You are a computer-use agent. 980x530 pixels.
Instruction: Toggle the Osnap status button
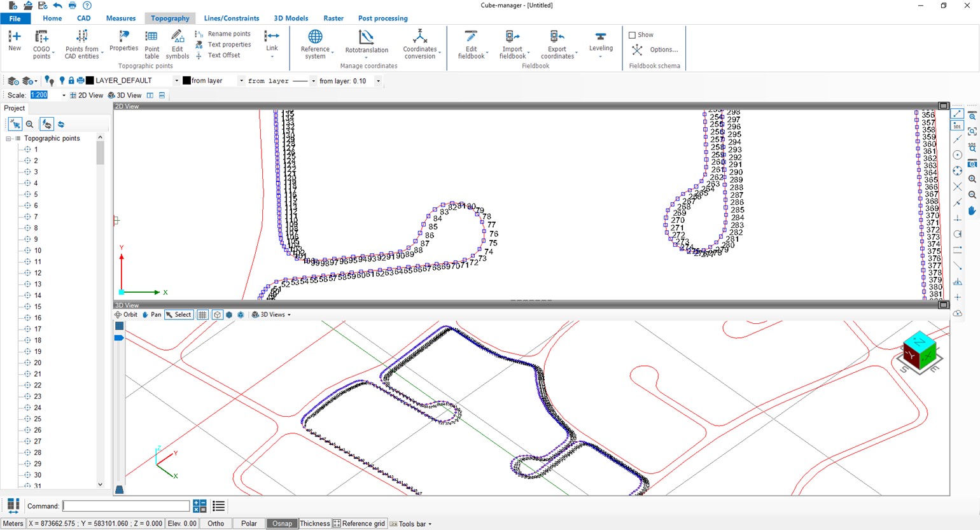pyautogui.click(x=282, y=524)
